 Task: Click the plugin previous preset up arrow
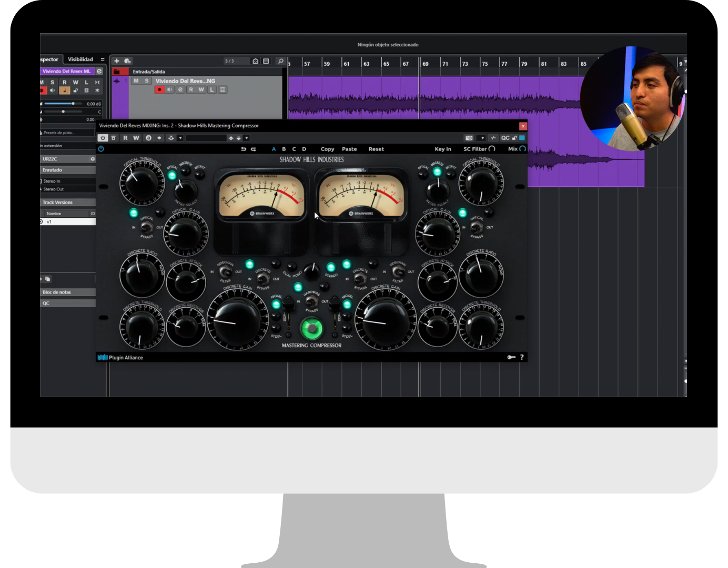click(230, 138)
